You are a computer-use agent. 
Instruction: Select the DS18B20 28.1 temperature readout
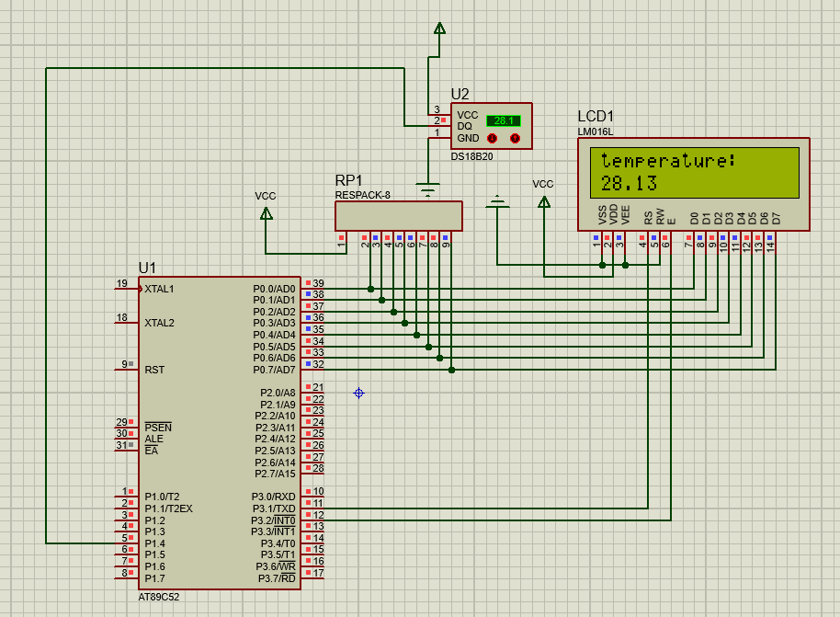(x=504, y=121)
